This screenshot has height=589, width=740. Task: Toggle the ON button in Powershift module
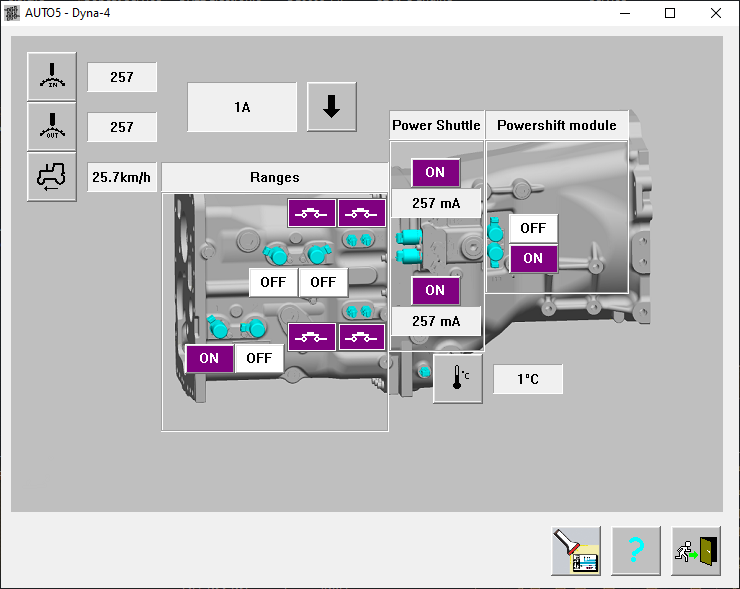[533, 258]
